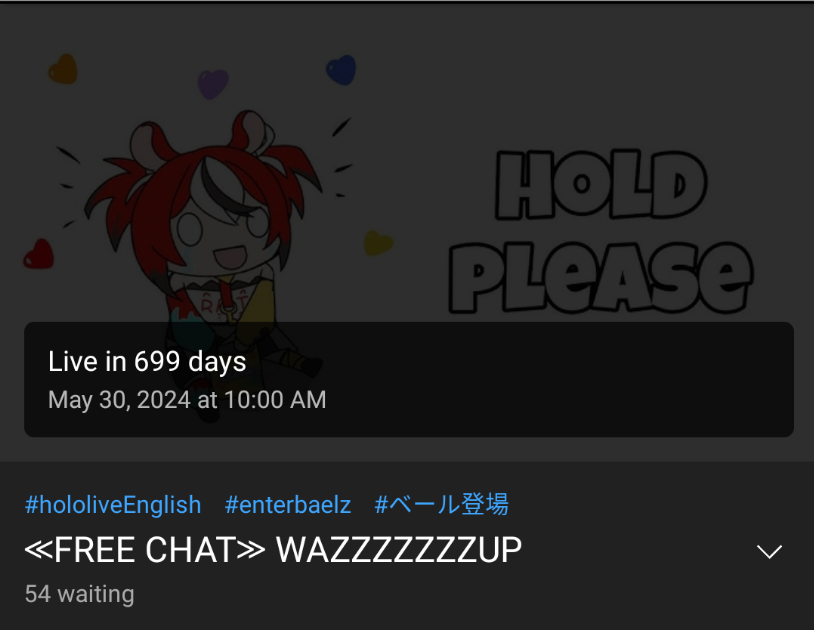
Task: Open the #ベール登場 hashtag link
Action: (441, 504)
